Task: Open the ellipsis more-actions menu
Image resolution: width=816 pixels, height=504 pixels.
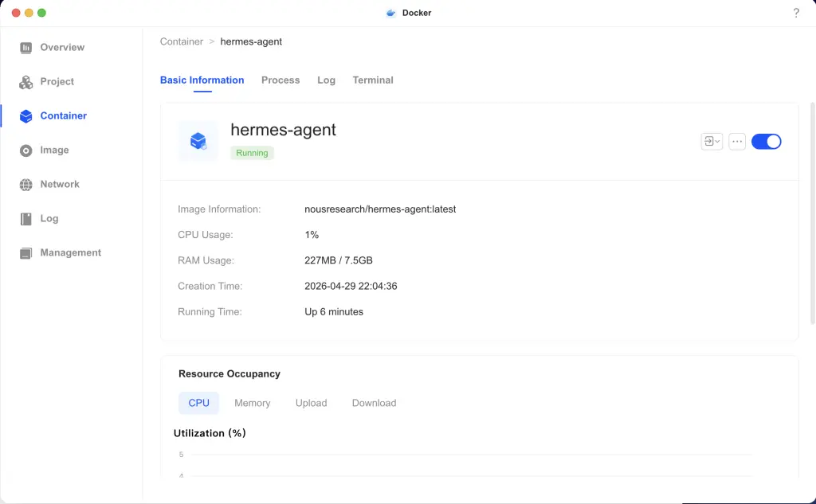Action: (x=736, y=141)
